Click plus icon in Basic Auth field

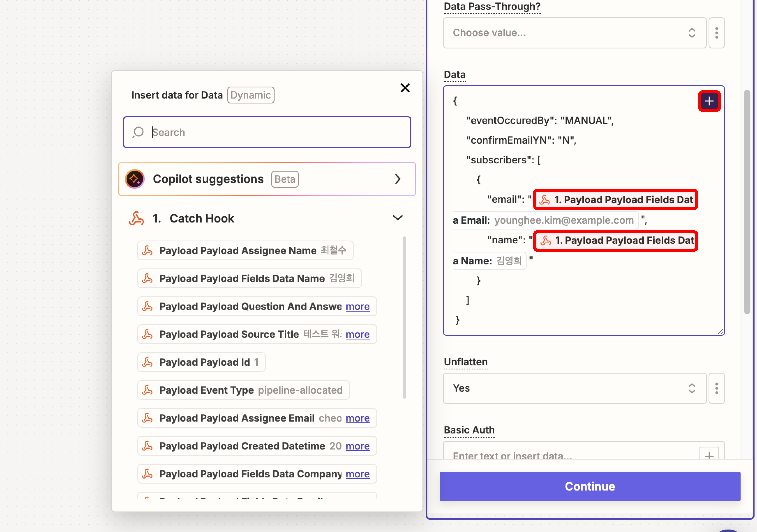tap(709, 455)
